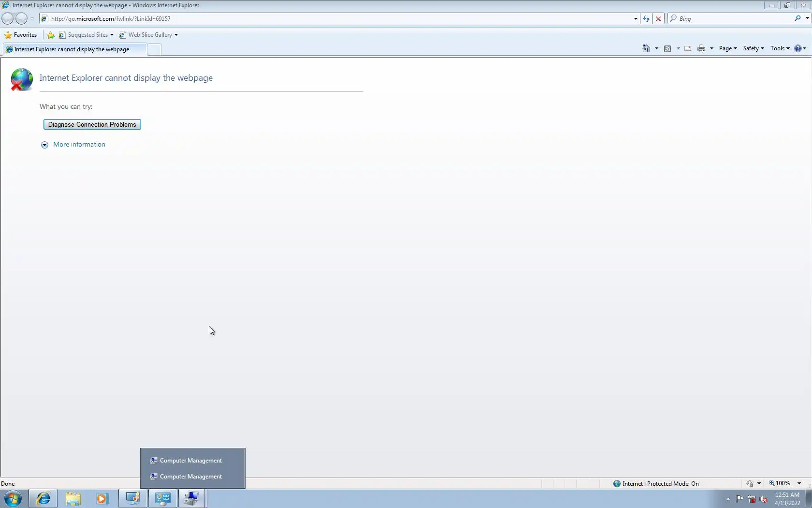Click the Add to Favorites Bar icon
This screenshot has width=812, height=508.
pyautogui.click(x=51, y=35)
